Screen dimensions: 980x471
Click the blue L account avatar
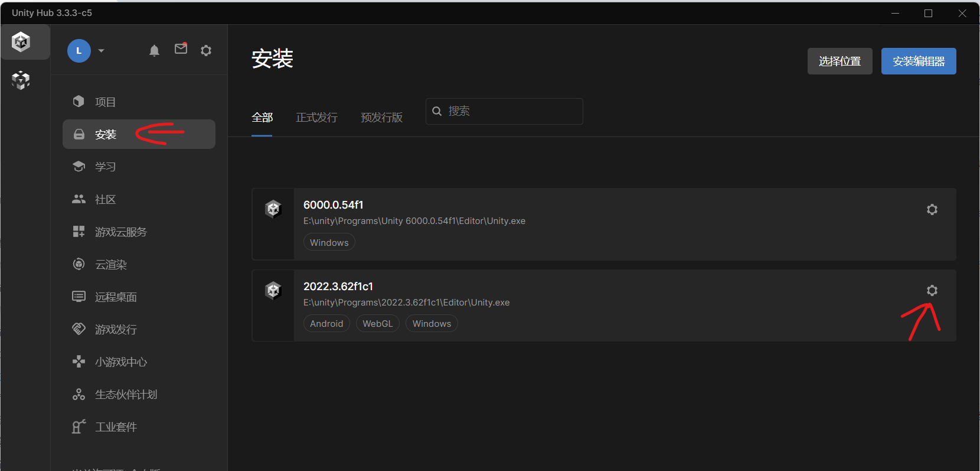[x=79, y=51]
